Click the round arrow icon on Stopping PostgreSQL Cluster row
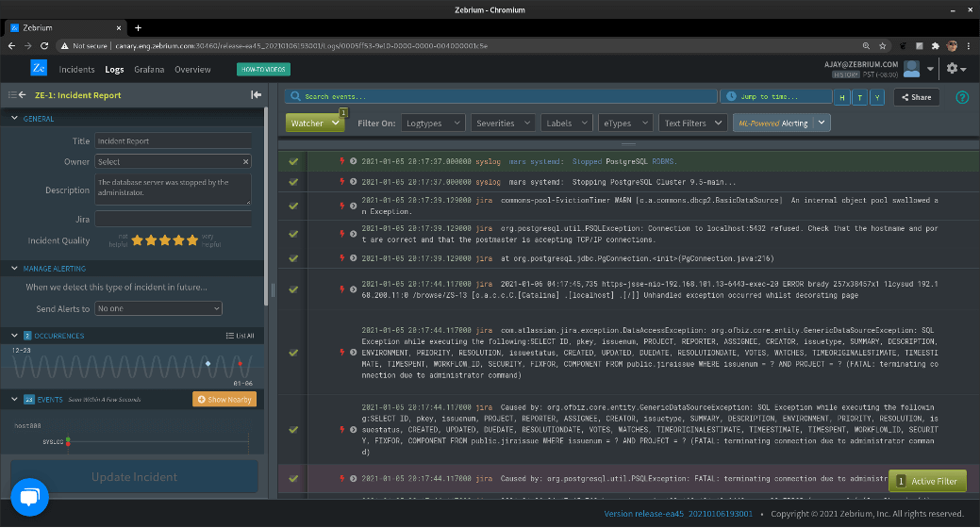 point(353,182)
